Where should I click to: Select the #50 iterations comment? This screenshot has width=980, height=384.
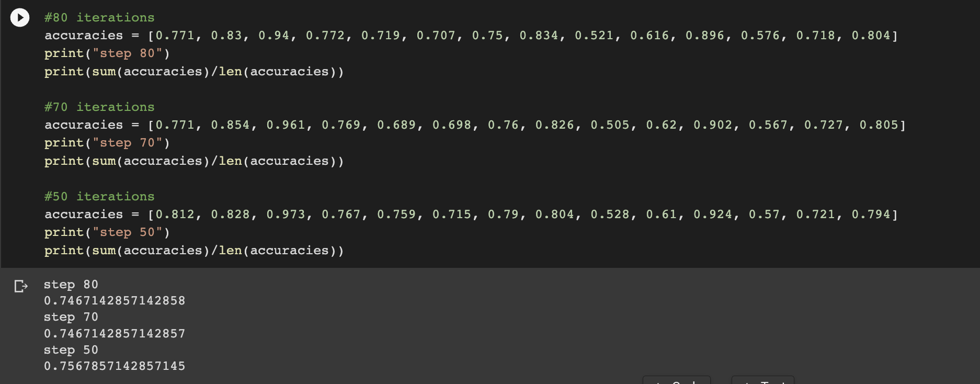99,196
